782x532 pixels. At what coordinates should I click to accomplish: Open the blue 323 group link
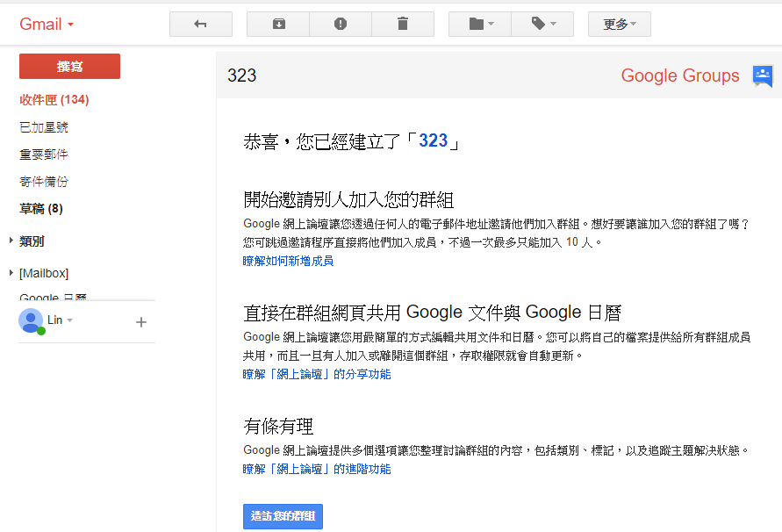[x=433, y=140]
